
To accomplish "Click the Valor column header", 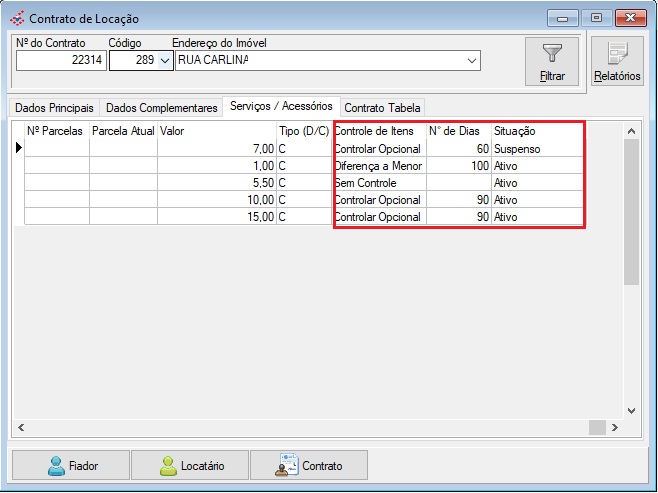I will (215, 130).
